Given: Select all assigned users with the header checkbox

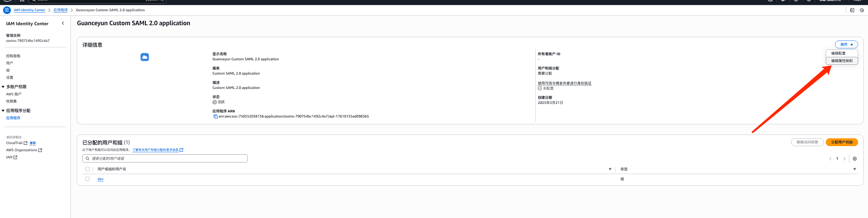Looking at the screenshot, I should click(x=87, y=169).
